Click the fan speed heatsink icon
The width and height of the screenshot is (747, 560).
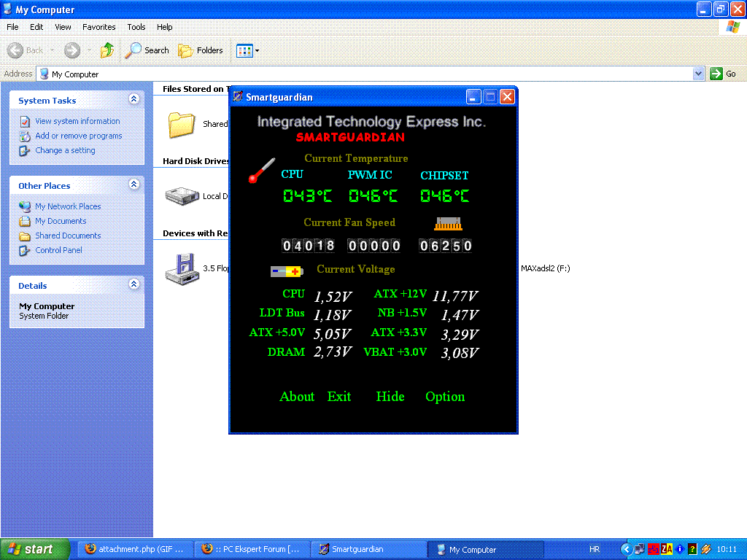point(449,224)
